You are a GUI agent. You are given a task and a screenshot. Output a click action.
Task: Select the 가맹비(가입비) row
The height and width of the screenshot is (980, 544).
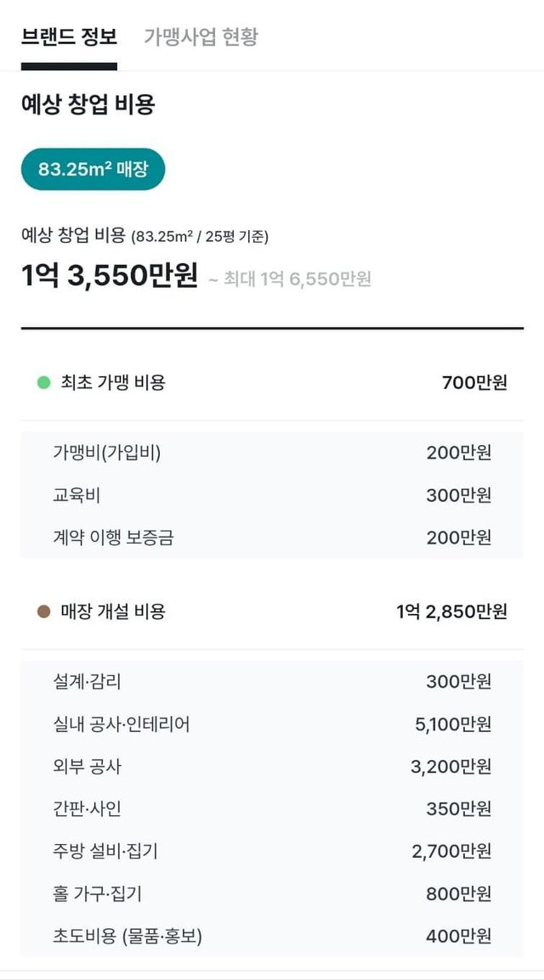pos(272,453)
